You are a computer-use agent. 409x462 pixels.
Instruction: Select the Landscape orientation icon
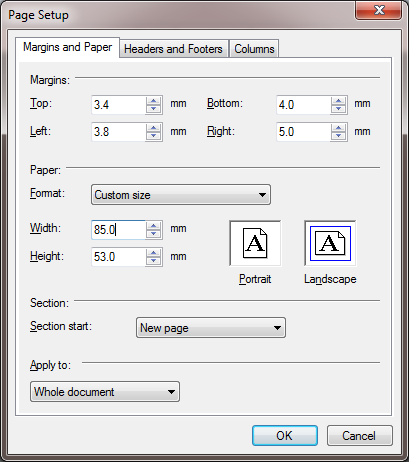pos(330,243)
